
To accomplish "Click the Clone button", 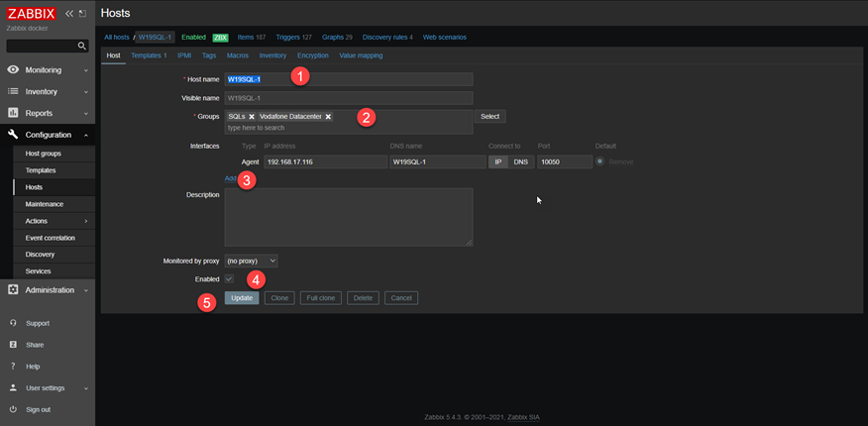I will pos(279,297).
